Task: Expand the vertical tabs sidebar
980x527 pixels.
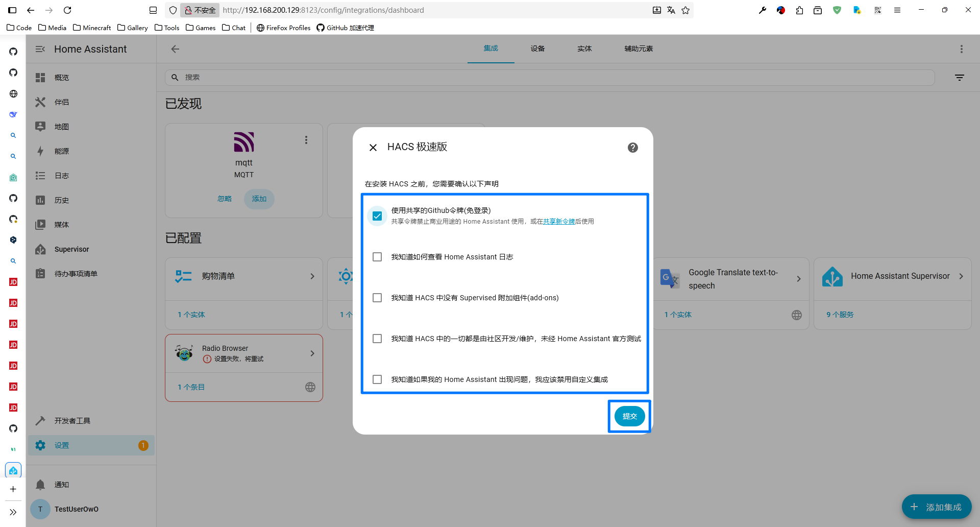Action: (13, 512)
